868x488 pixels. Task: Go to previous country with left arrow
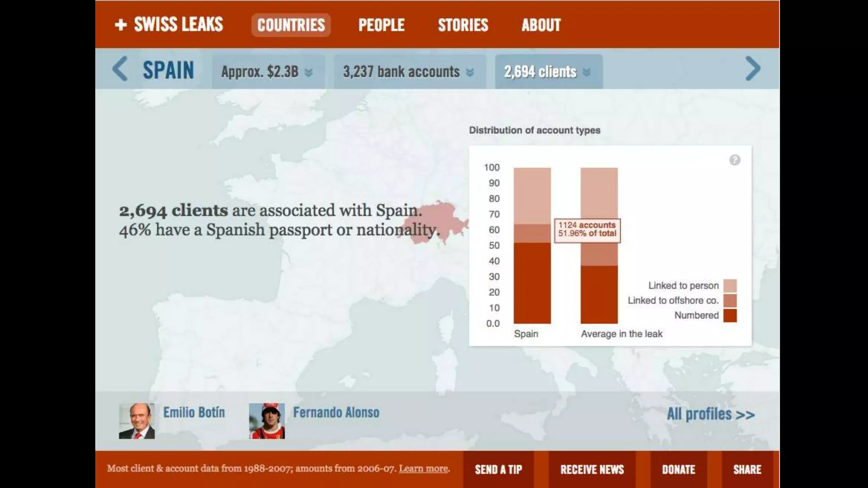[120, 69]
